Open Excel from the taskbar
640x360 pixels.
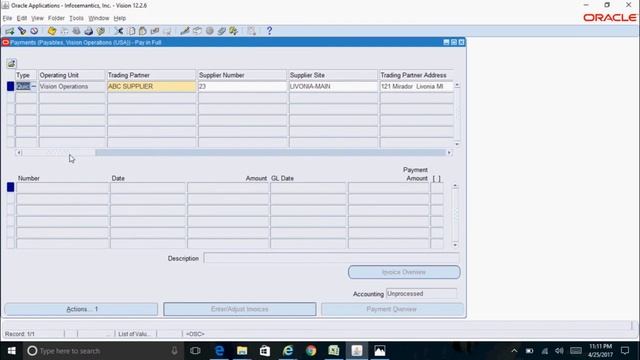(x=334, y=351)
